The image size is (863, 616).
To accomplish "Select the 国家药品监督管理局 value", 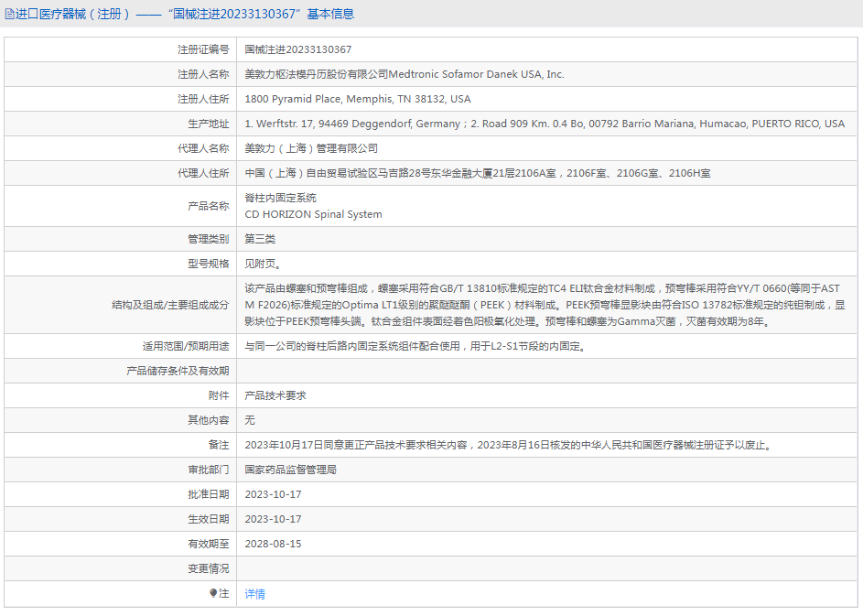I will (291, 470).
